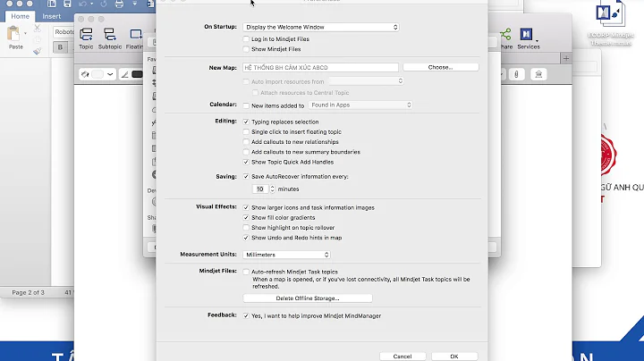The image size is (644, 361).
Task: Click the Format Painter brush in Word
Action: click(x=38, y=51)
